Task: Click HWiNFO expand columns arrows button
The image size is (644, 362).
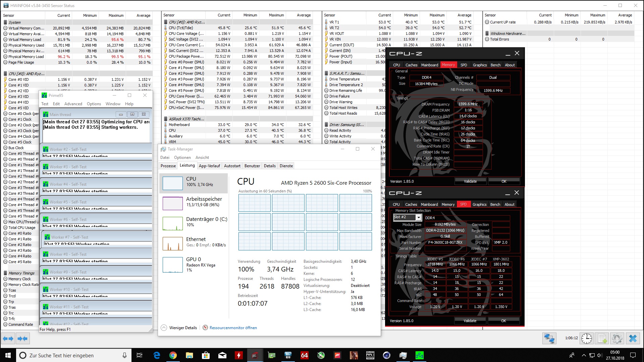Action: click(x=8, y=339)
